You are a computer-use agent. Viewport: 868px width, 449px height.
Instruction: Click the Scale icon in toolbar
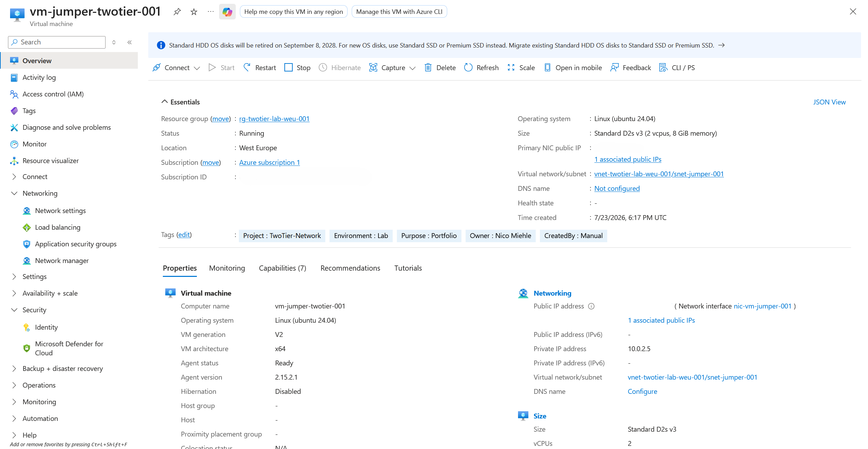click(x=511, y=67)
